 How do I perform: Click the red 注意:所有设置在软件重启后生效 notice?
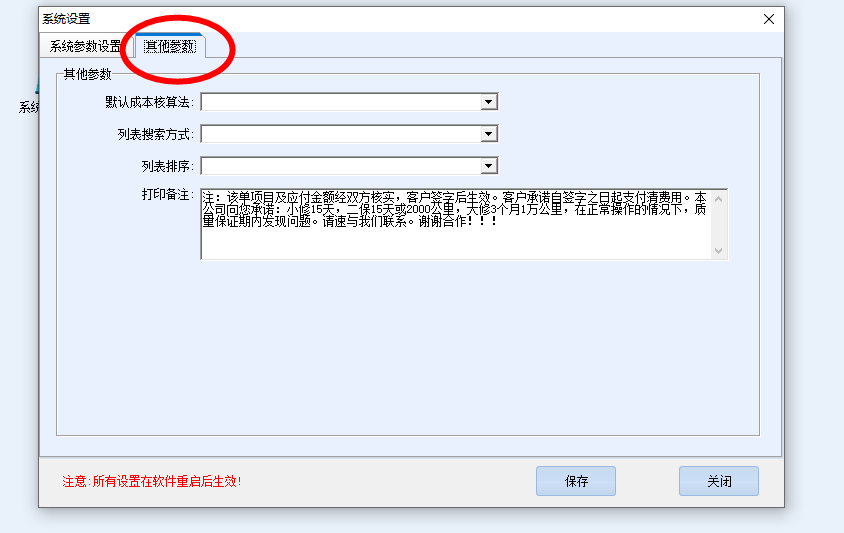tap(152, 481)
